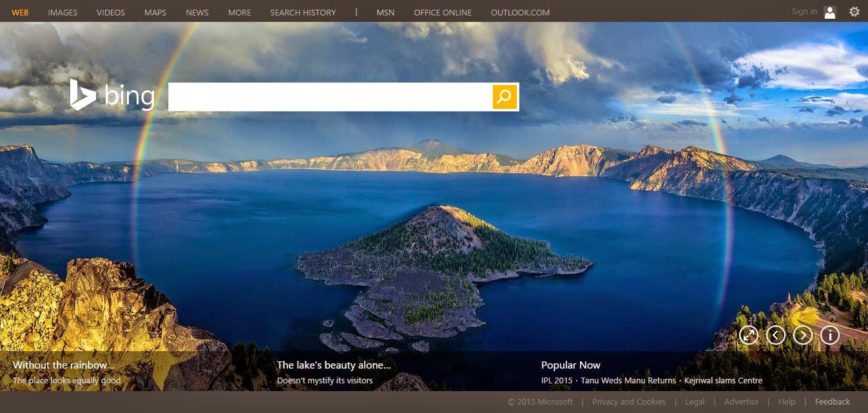Click the profile person icon
Screen dimensions: 868x413
coord(830,12)
